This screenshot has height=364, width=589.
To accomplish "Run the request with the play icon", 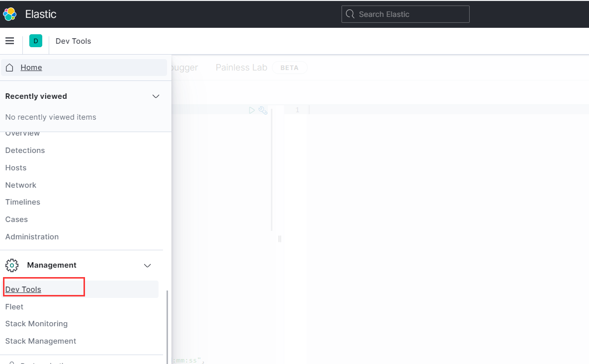I will tap(252, 110).
